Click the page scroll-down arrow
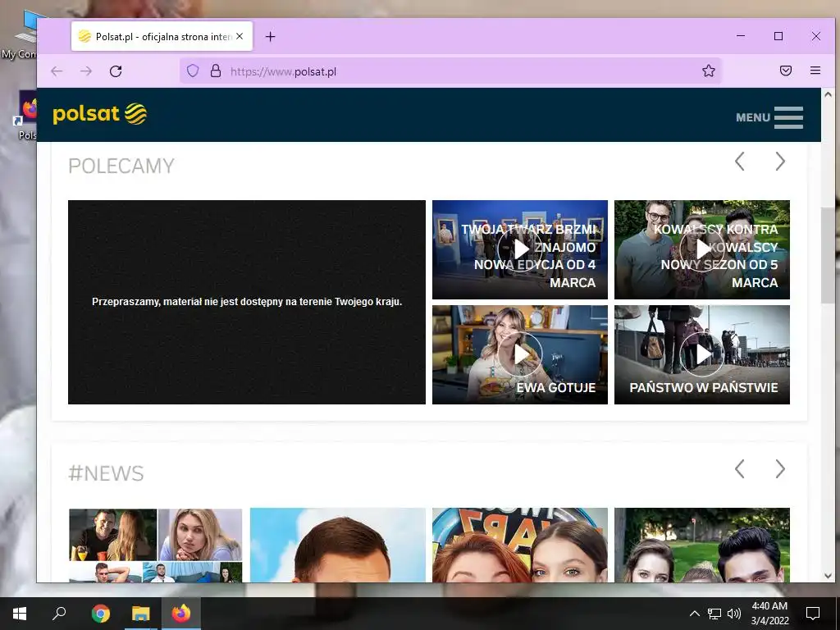840x630 pixels. [x=828, y=576]
